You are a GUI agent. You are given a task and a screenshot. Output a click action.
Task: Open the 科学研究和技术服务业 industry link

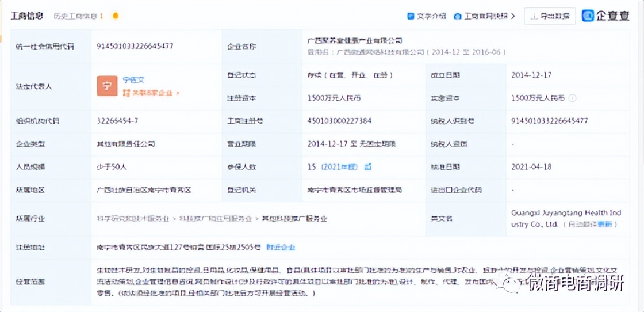(x=133, y=219)
